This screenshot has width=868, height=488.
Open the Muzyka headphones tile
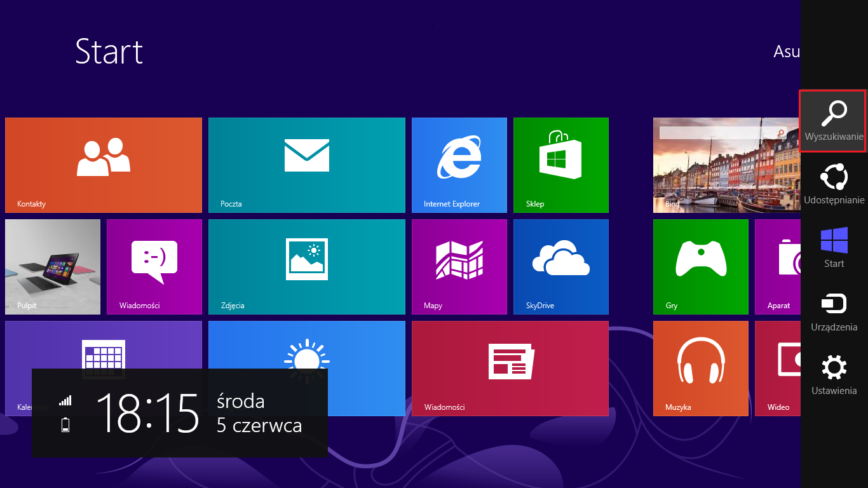click(701, 369)
